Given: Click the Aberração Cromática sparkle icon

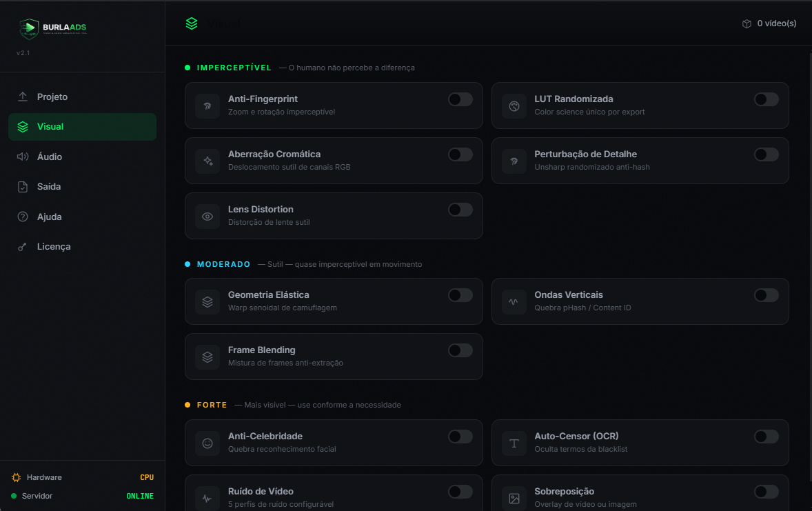Looking at the screenshot, I should pyautogui.click(x=207, y=161).
